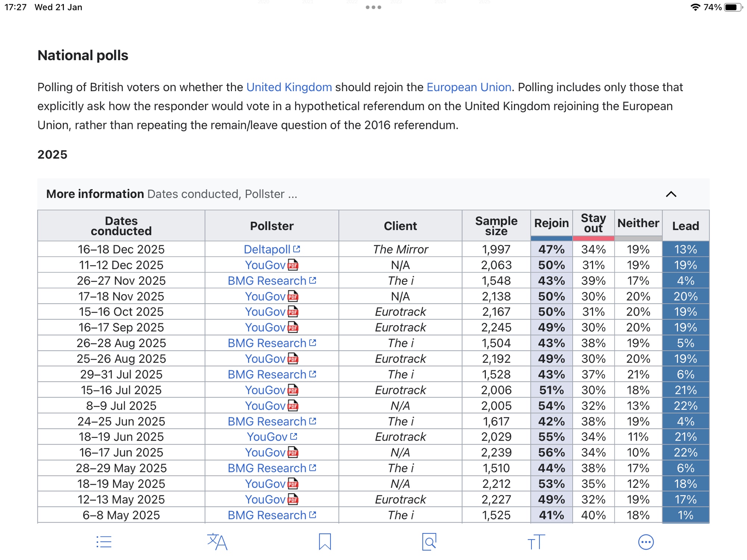Viewport: 747px width, 560px height.
Task: Open the United Kingdom link
Action: click(289, 87)
